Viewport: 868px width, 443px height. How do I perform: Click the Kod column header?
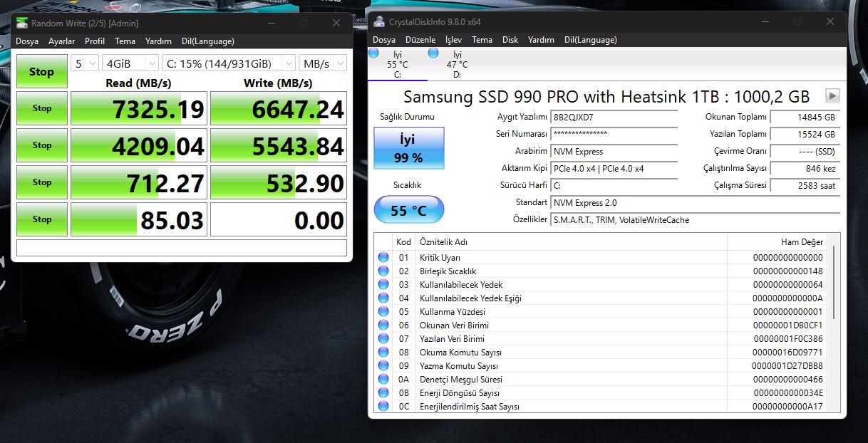404,241
